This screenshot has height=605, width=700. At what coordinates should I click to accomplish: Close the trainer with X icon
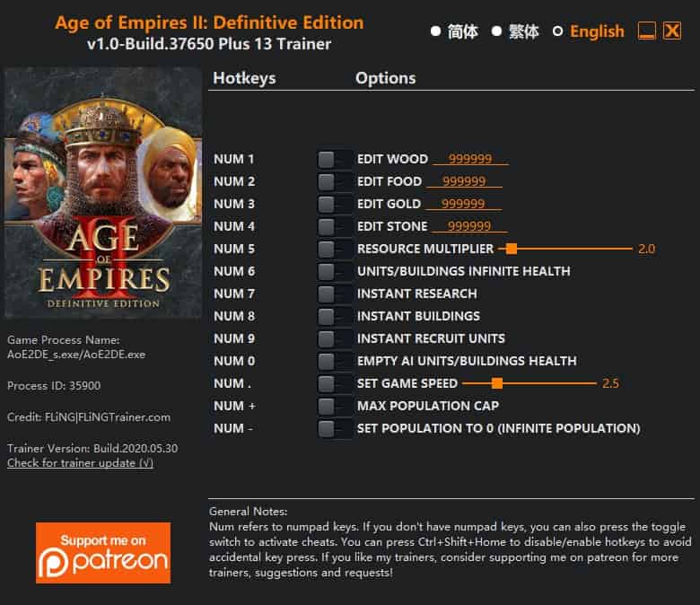point(672,31)
